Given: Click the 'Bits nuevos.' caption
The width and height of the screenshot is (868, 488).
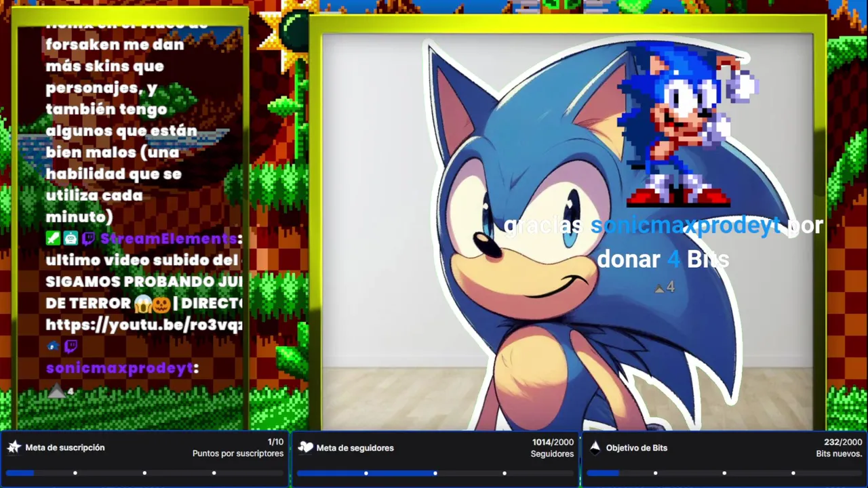Looking at the screenshot, I should point(840,453).
